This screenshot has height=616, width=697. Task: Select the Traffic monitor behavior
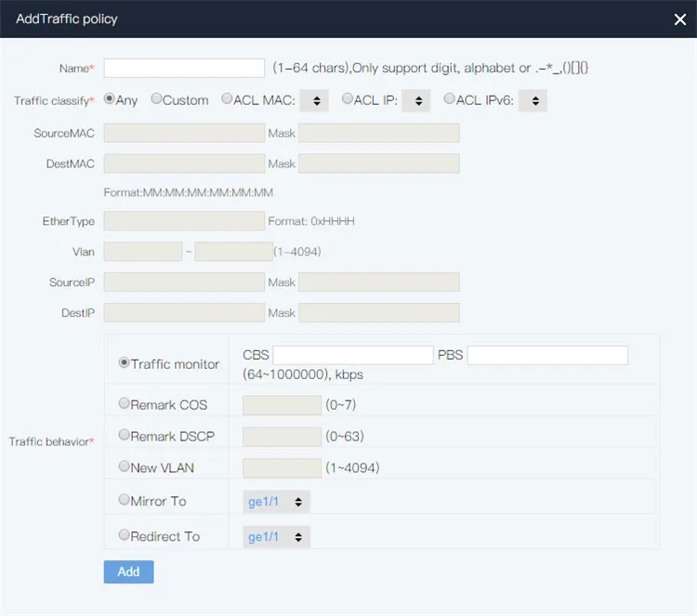(x=125, y=363)
